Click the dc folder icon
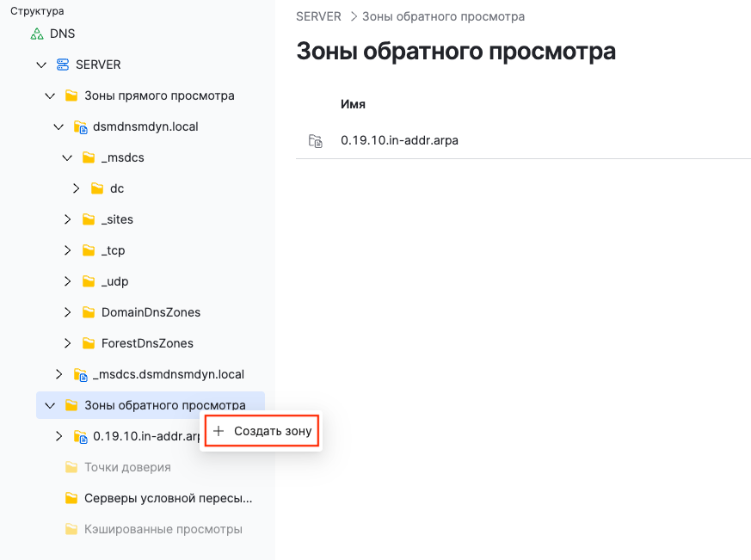This screenshot has height=560, width=751. 97,188
